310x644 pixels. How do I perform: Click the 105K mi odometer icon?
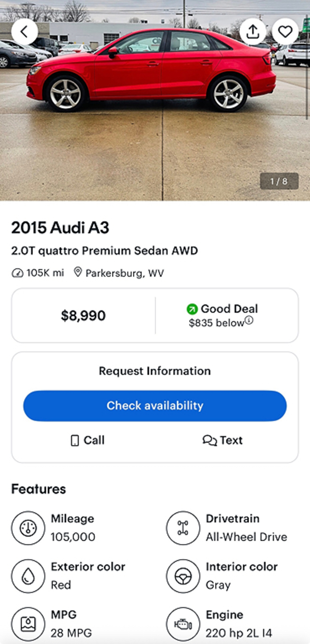point(17,273)
